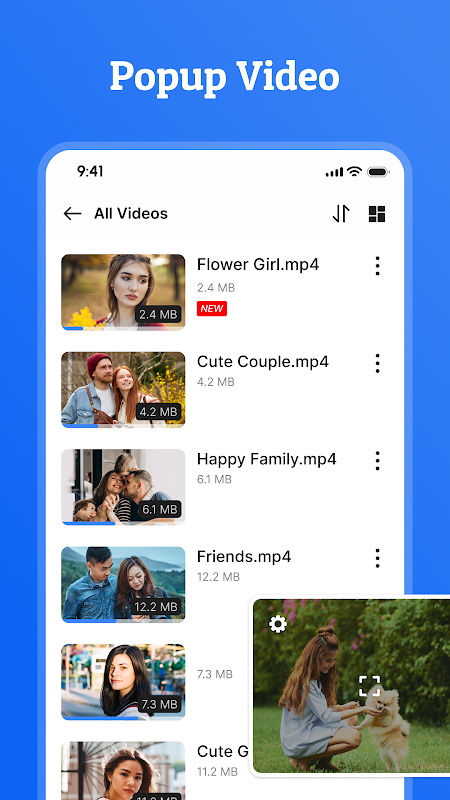Tap the 4.2 MB size under Cute Couple.mp4

(x=216, y=382)
